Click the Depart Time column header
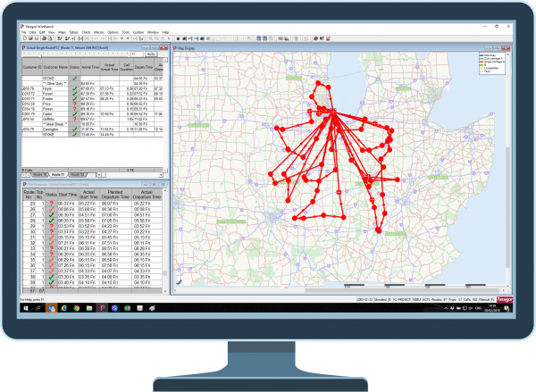 143,67
